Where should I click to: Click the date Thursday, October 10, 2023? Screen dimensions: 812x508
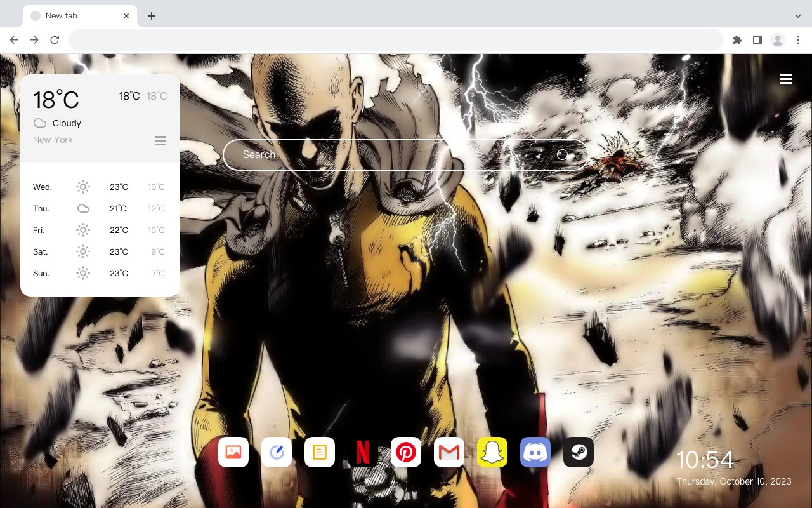[x=734, y=481]
